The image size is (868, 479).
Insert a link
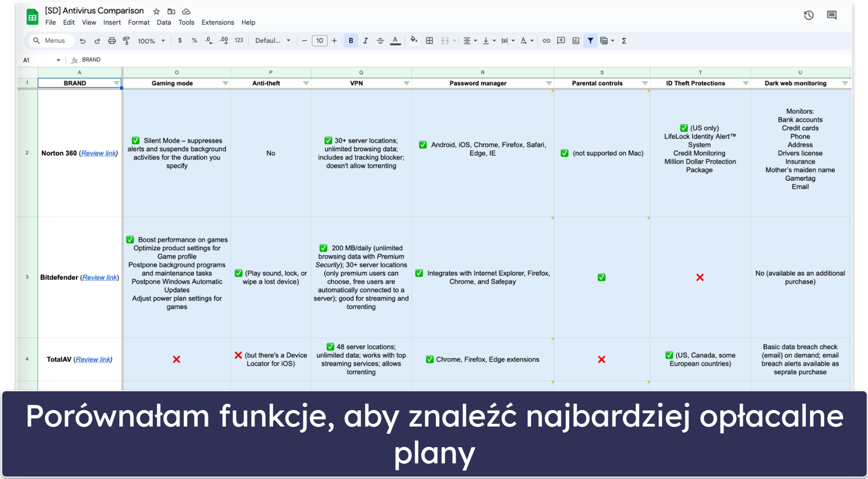click(x=546, y=40)
